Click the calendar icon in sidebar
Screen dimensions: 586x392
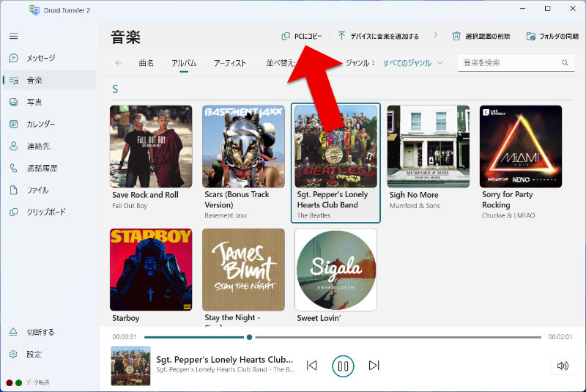click(13, 124)
